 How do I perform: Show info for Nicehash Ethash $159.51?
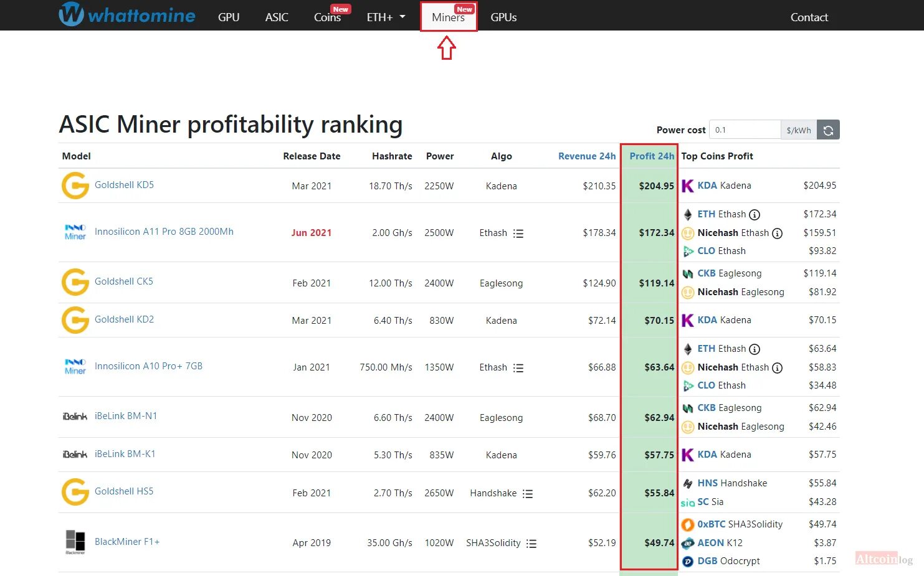[x=778, y=234]
